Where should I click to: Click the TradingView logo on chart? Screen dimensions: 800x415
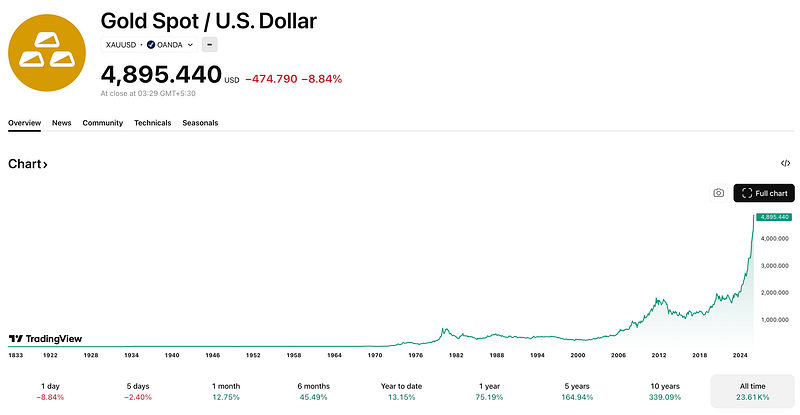point(45,338)
